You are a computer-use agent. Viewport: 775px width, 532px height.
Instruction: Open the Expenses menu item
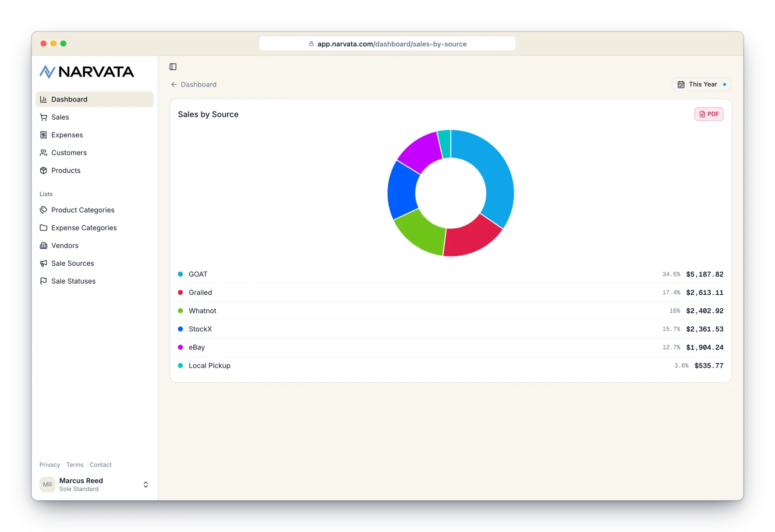(x=94, y=135)
